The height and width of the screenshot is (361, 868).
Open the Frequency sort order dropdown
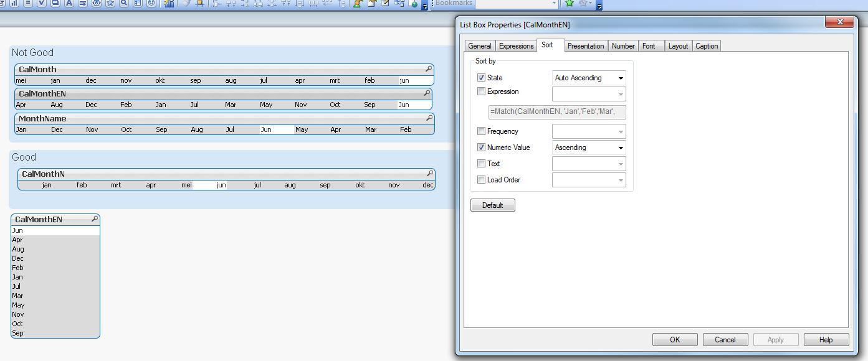click(x=589, y=131)
